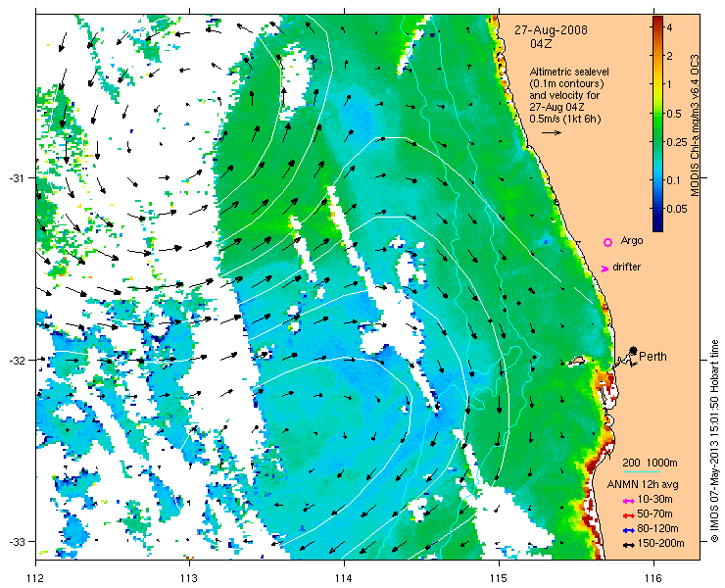Click the black 150-200m legend arrow

tap(628, 545)
